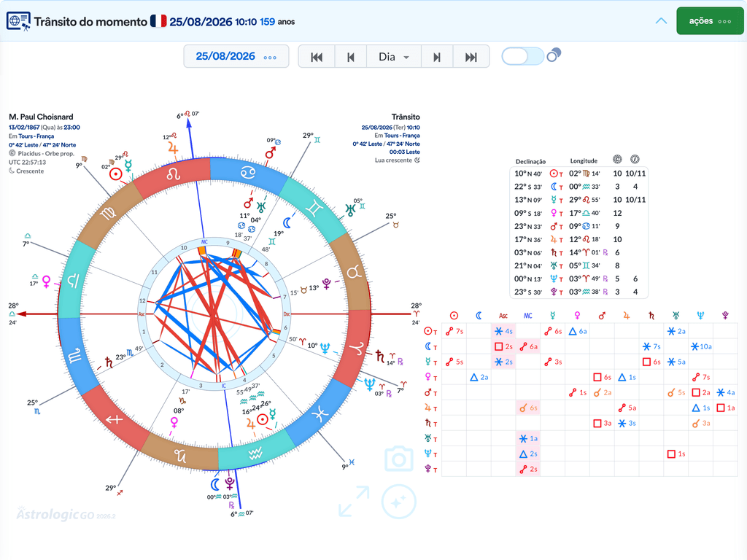Click the Lua crescente label under Trânsito
Image resolution: width=747 pixels, height=560 pixels.
click(x=393, y=160)
